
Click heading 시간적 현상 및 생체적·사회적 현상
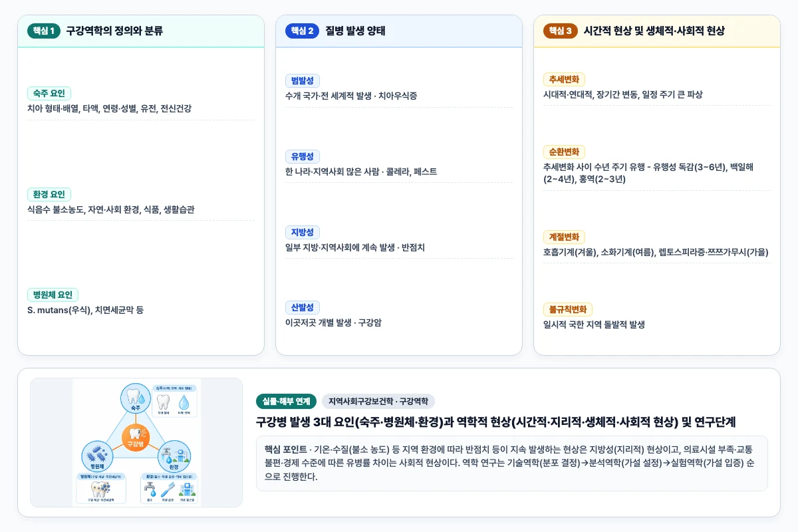[x=654, y=31]
